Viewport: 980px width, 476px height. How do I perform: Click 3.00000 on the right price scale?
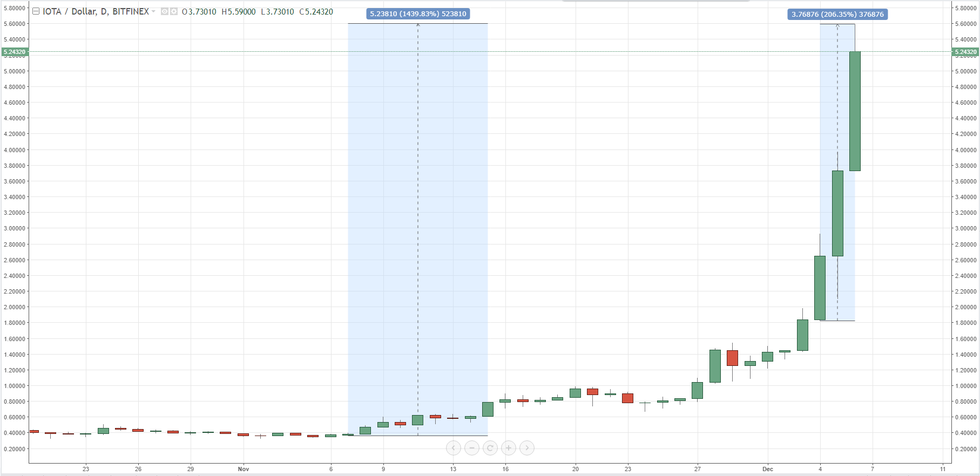(x=966, y=228)
